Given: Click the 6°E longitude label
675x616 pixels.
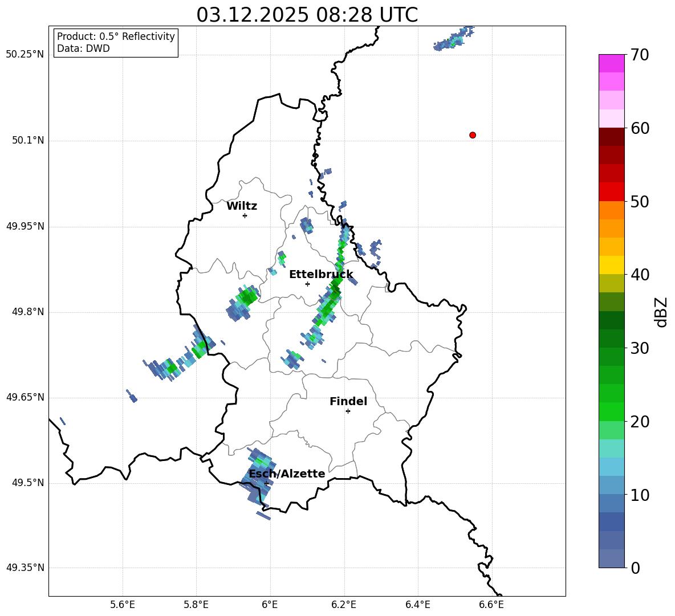Looking at the screenshot, I should click(270, 605).
